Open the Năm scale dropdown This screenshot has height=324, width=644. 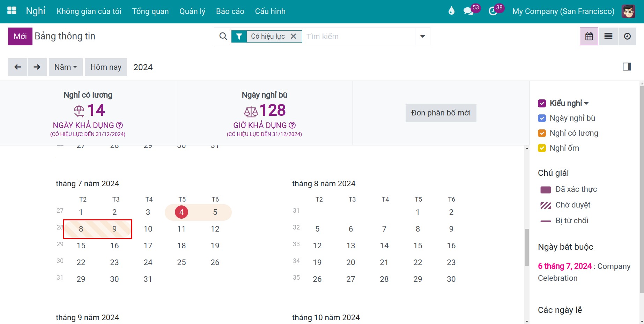[66, 67]
